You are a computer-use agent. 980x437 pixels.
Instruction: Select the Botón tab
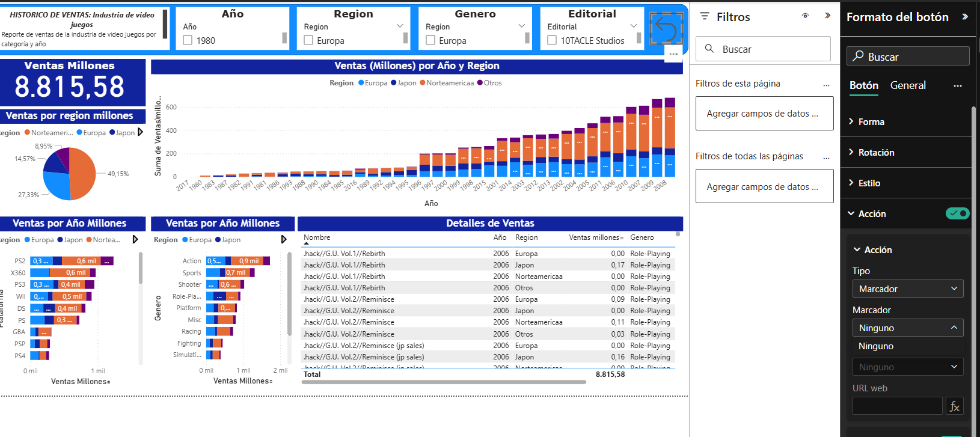pos(863,85)
